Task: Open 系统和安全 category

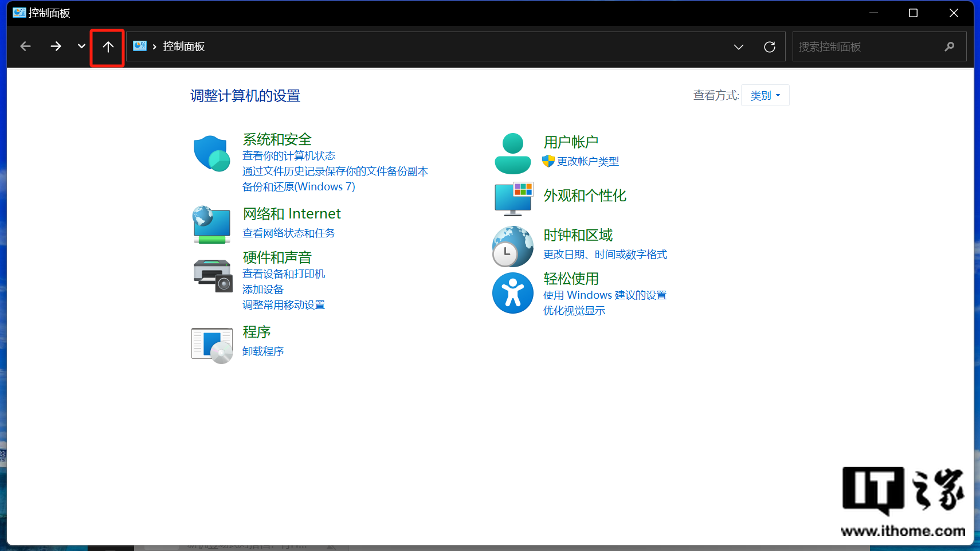Action: (277, 139)
